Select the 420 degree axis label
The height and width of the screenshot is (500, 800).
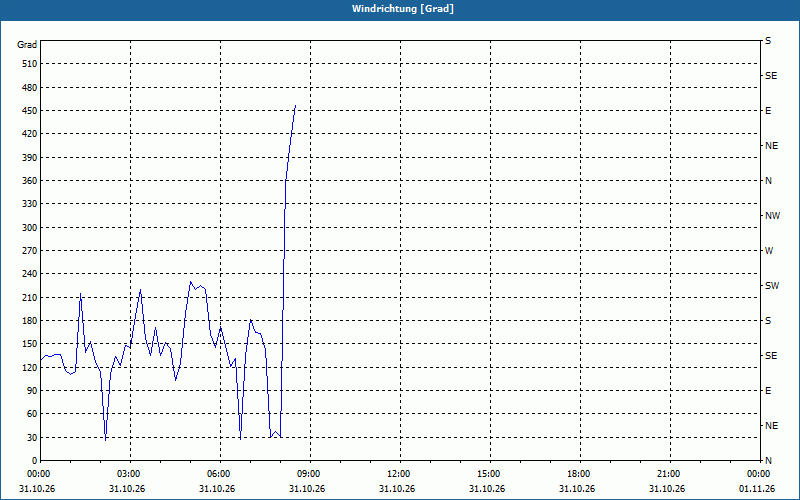tap(30, 134)
